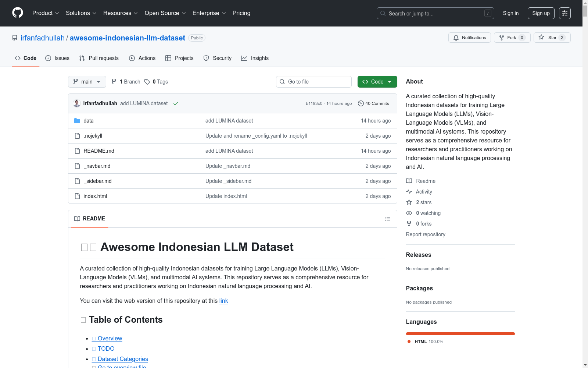
Task: Expand the Solutions menu
Action: point(81,13)
